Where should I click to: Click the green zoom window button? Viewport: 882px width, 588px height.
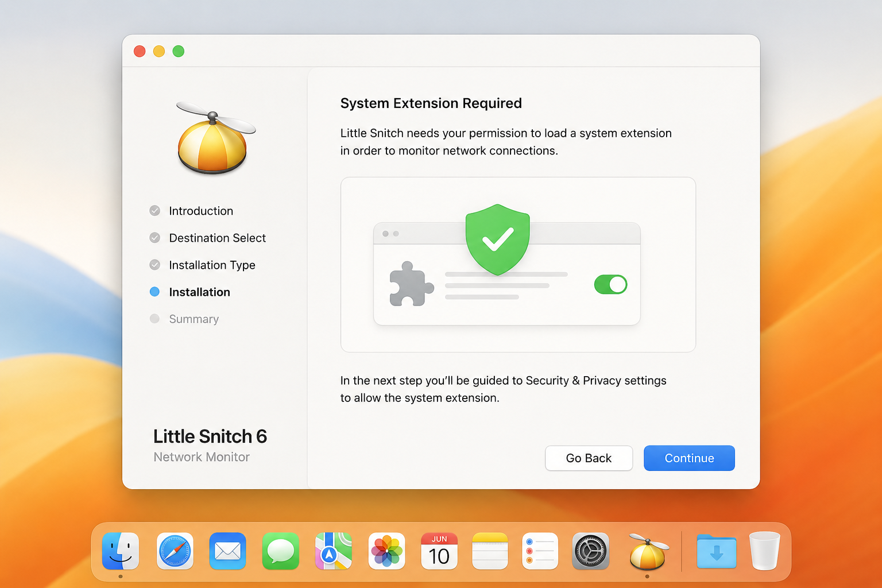tap(179, 51)
